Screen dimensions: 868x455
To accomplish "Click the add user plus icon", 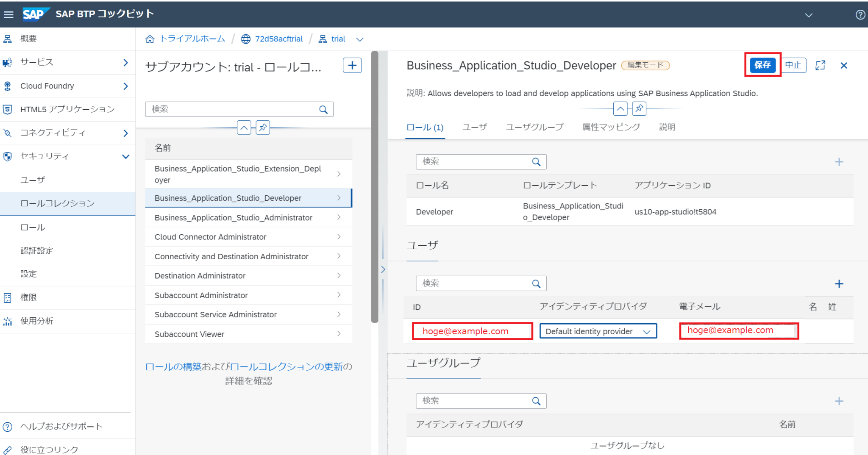I will [x=839, y=283].
